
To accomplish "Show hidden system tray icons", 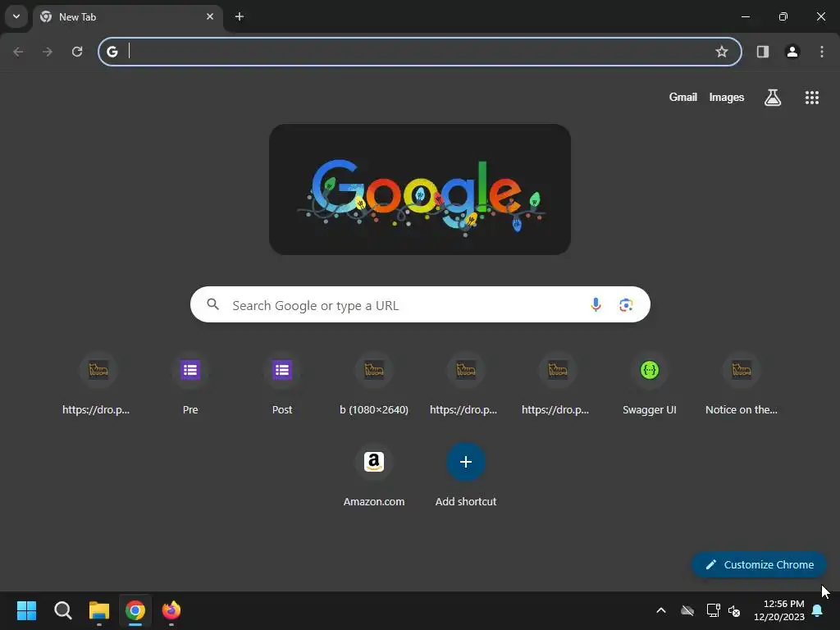I will tap(661, 610).
